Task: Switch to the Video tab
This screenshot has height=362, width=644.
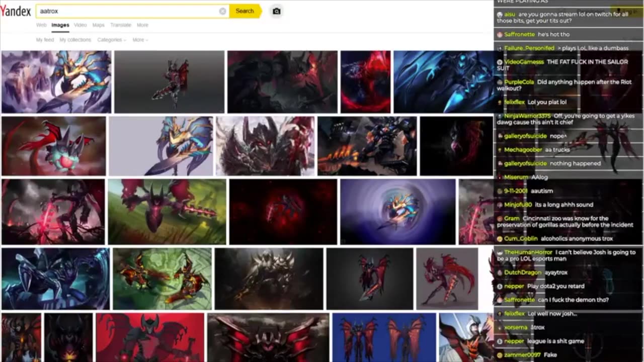Action: [80, 25]
